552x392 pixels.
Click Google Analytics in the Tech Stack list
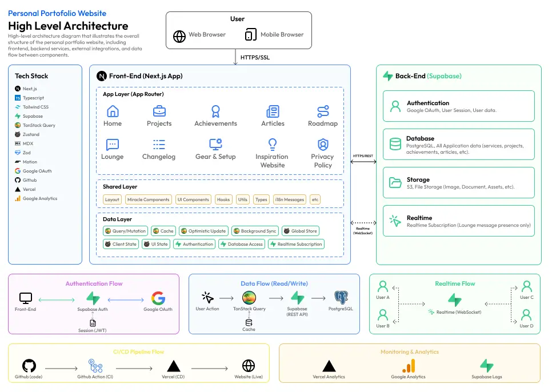tap(36, 198)
